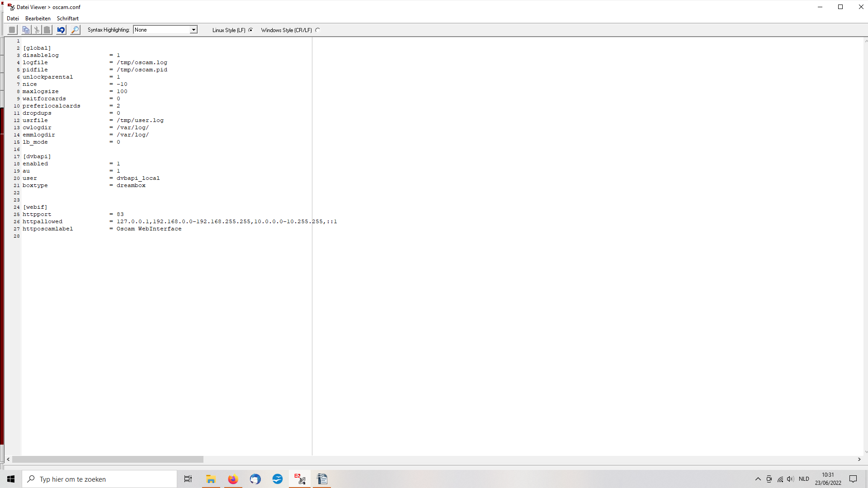Click the copy icon in the toolbar
This screenshot has height=488, width=868.
click(x=26, y=30)
